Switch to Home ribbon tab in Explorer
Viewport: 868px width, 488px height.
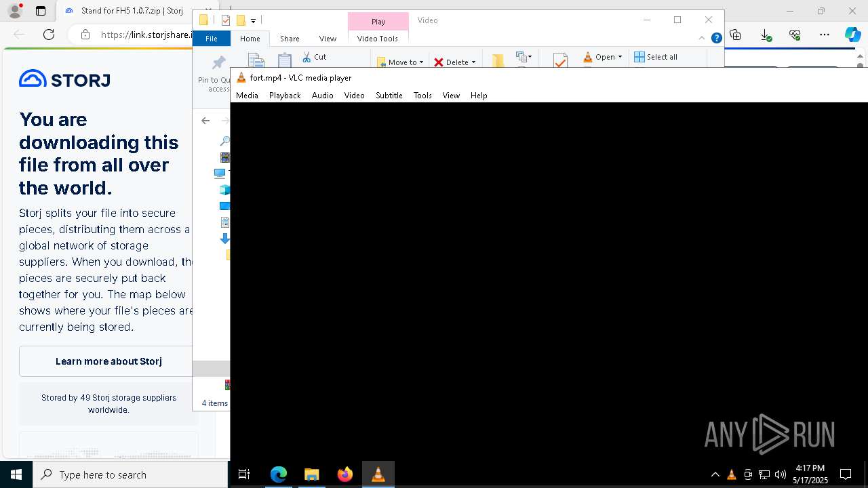click(x=250, y=39)
